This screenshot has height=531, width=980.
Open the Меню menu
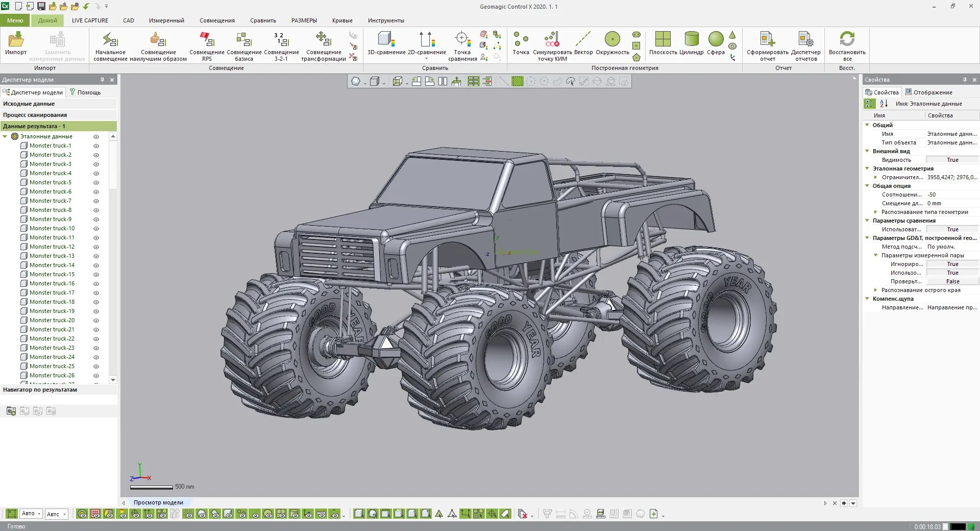click(x=15, y=20)
